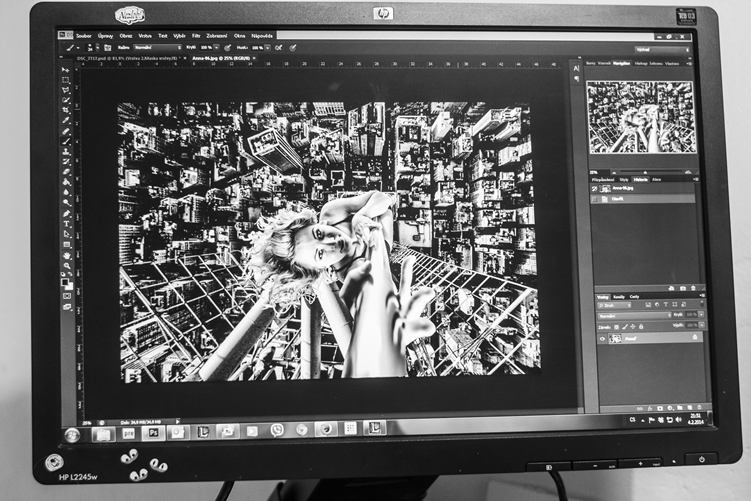Open tool preset picker dropdown
This screenshot has width=751, height=501.
pyautogui.click(x=78, y=48)
